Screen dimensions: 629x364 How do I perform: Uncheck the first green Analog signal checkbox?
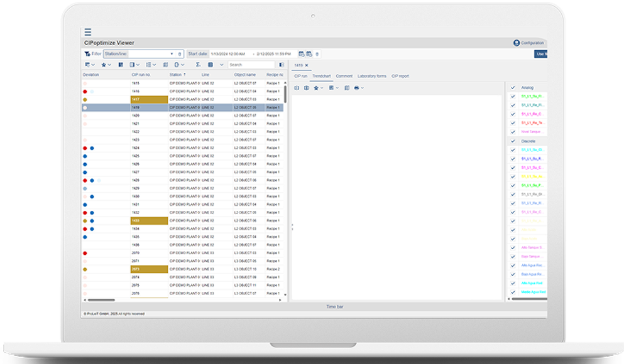513,97
